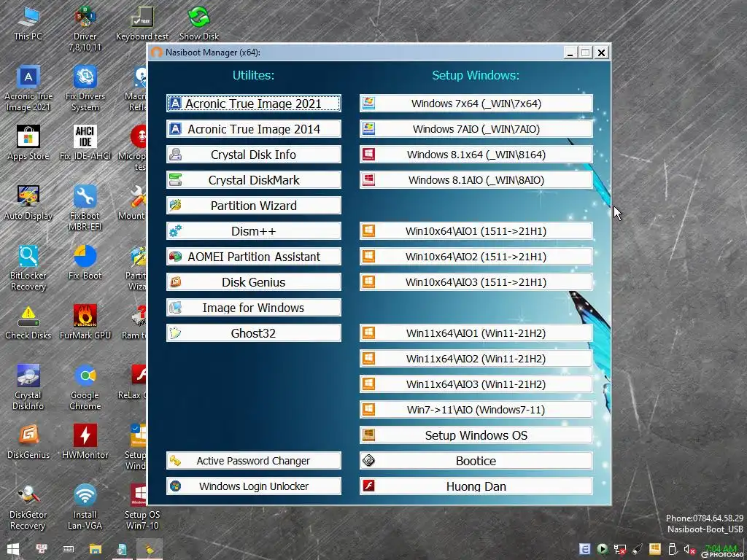Choose Win11x64\AIO3 (Win11-21H2)
This screenshot has width=747, height=560.
[476, 384]
